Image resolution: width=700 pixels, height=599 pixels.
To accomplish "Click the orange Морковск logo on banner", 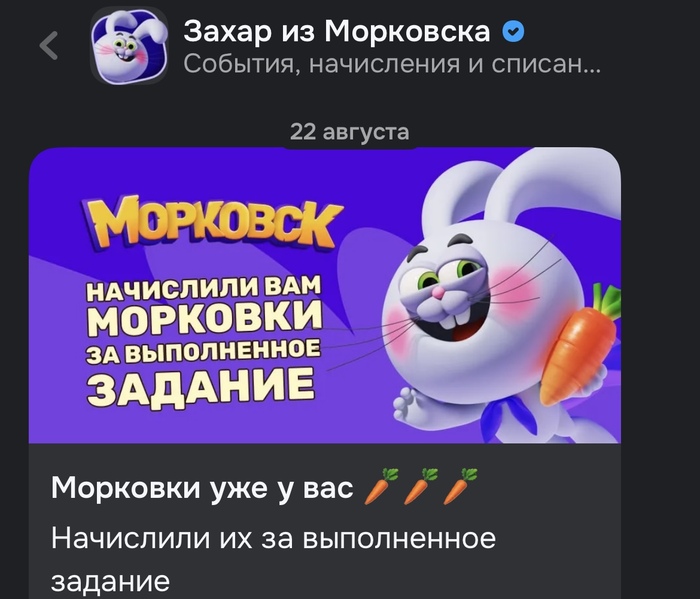I will 212,224.
